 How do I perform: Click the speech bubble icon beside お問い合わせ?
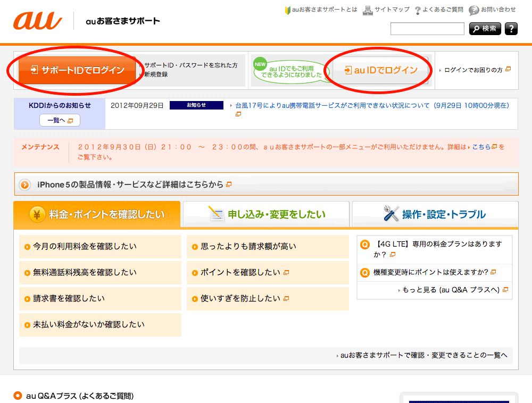click(x=473, y=11)
